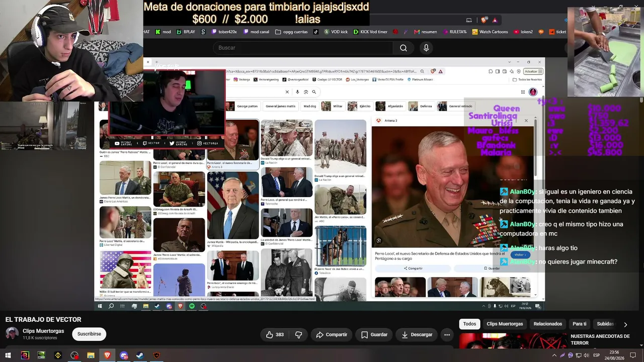Screen dimensions: 644x362
Task: Click the 'Compartir' button under the video
Action: (332, 334)
